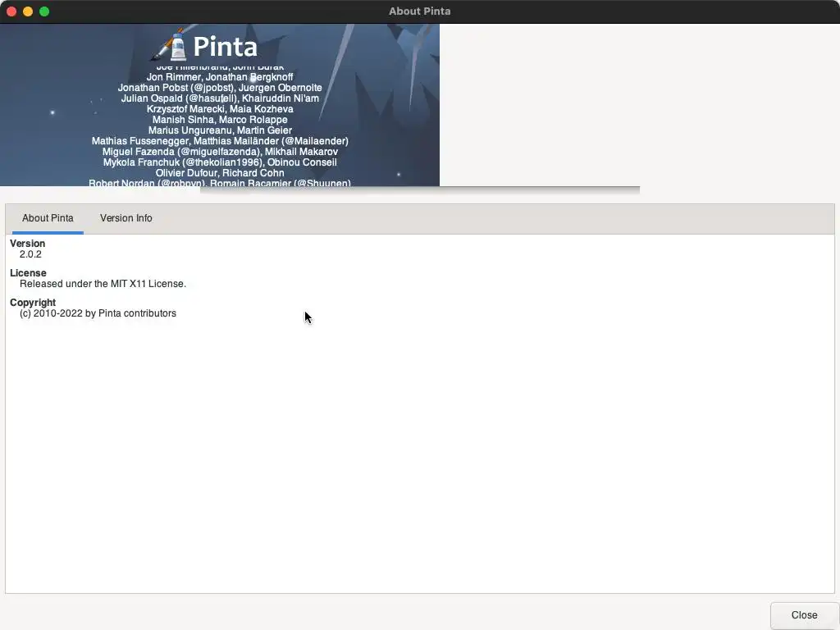Click 'Manish Sinha, Marco Rolappe' credits line

(220, 120)
